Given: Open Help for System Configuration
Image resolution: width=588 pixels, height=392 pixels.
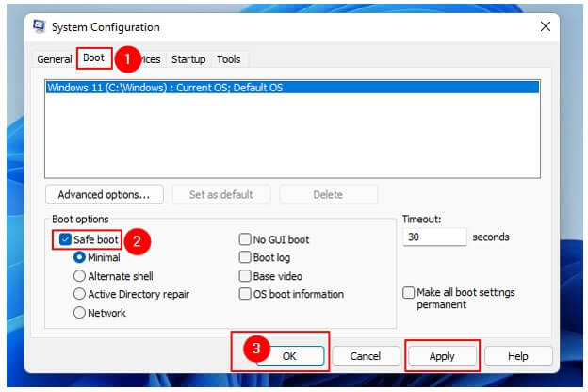Looking at the screenshot, I should pyautogui.click(x=518, y=356).
